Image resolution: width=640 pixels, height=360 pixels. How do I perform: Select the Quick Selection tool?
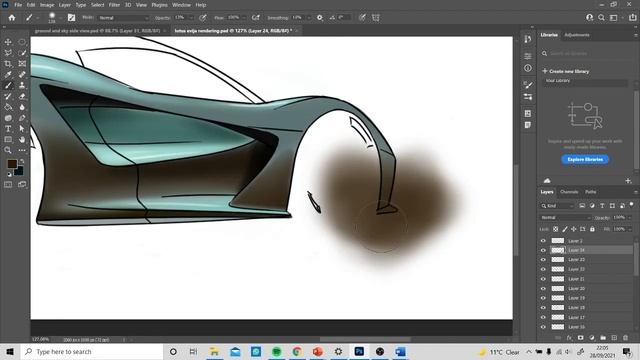click(x=22, y=53)
